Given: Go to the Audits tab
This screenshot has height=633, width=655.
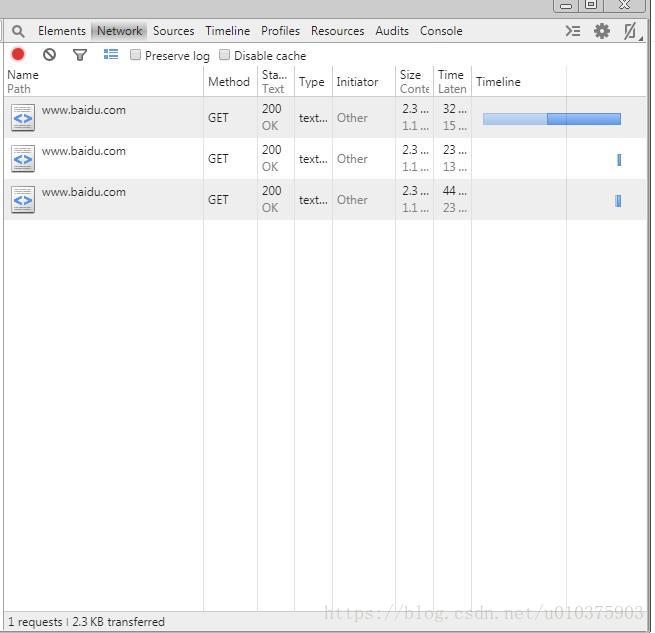Looking at the screenshot, I should (x=392, y=31).
